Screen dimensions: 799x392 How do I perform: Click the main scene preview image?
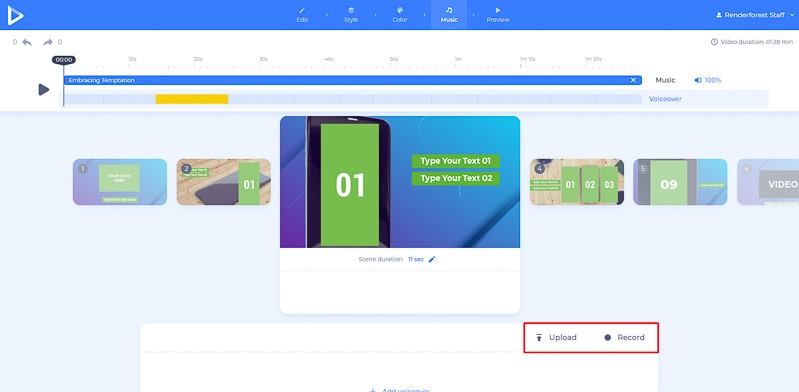(x=400, y=182)
